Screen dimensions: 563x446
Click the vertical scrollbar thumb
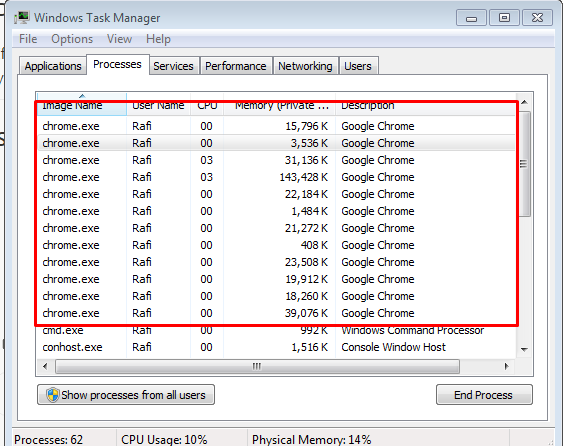(x=524, y=164)
